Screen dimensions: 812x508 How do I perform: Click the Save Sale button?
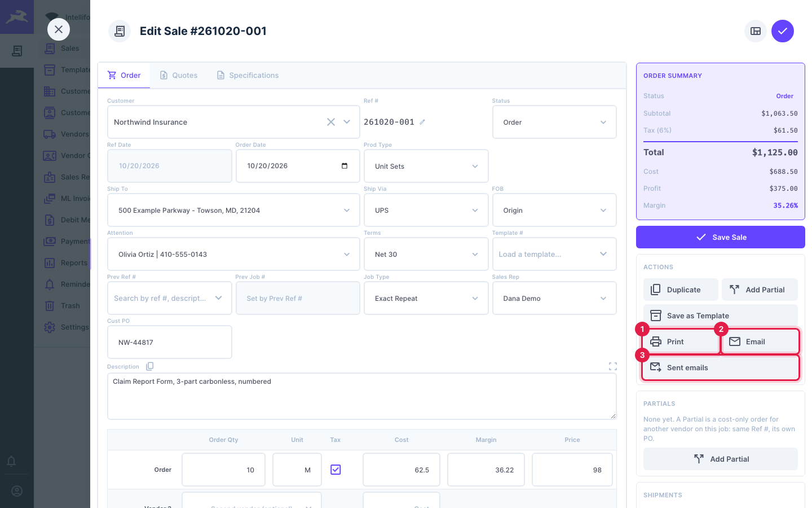(x=721, y=237)
